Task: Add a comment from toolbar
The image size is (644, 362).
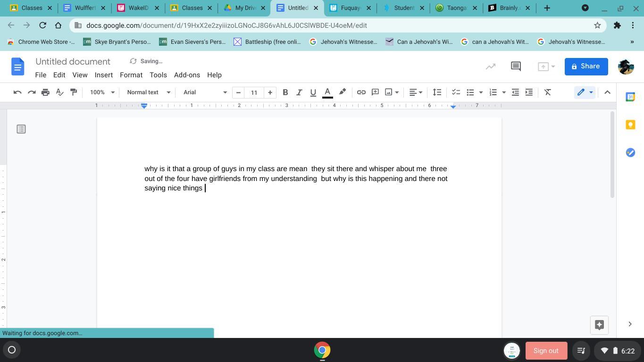Action: 375,92
